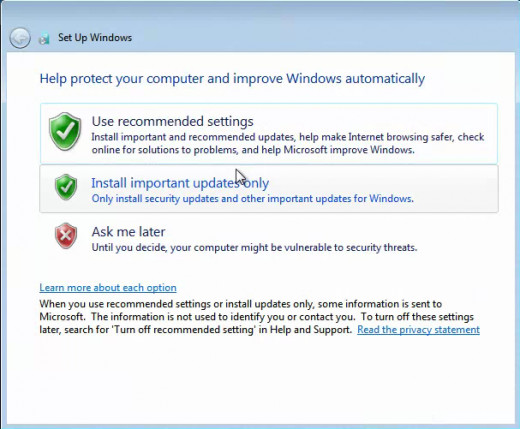Click the Help protect your computer heading
The height and width of the screenshot is (429, 520).
pyautogui.click(x=232, y=79)
